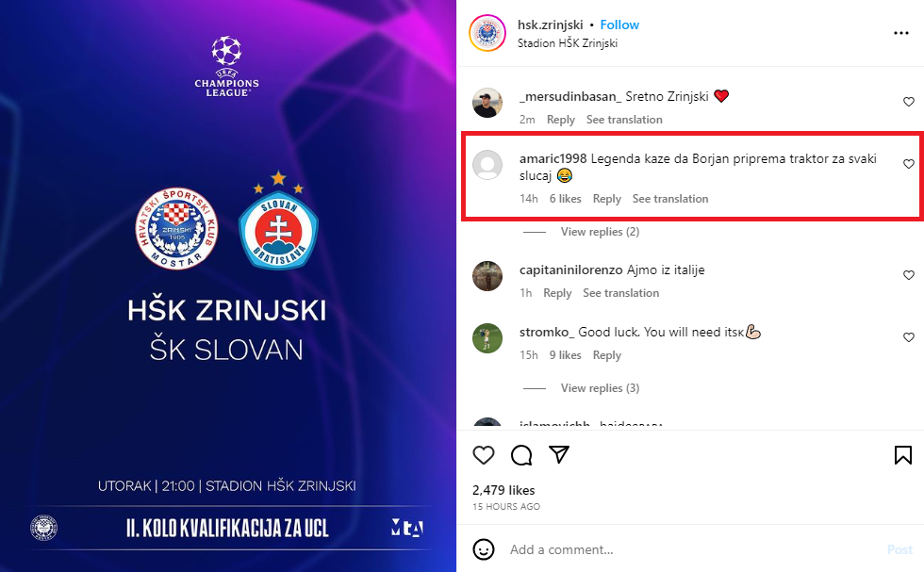
Task: Like the _mersudinbasan_ comment
Action: tap(909, 102)
